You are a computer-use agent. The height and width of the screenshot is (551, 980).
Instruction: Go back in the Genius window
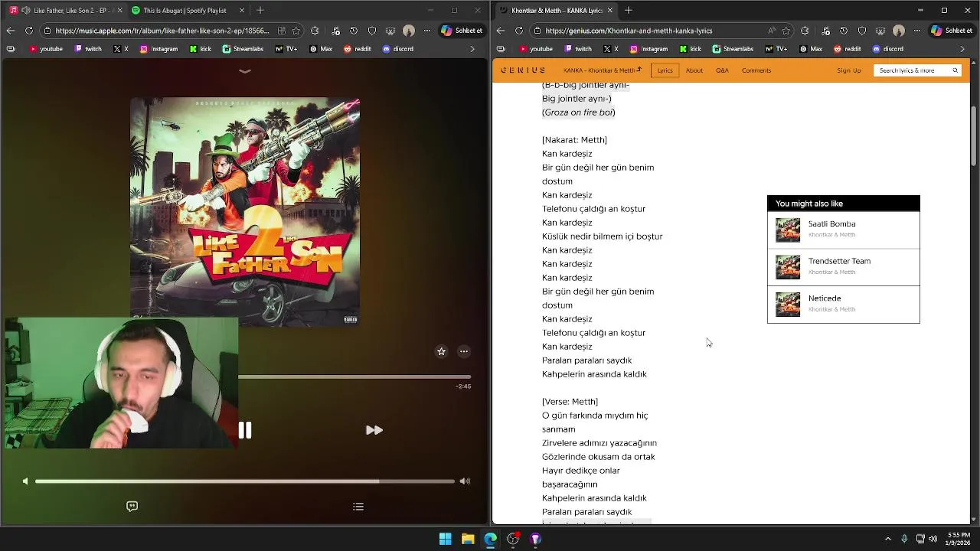(x=500, y=31)
